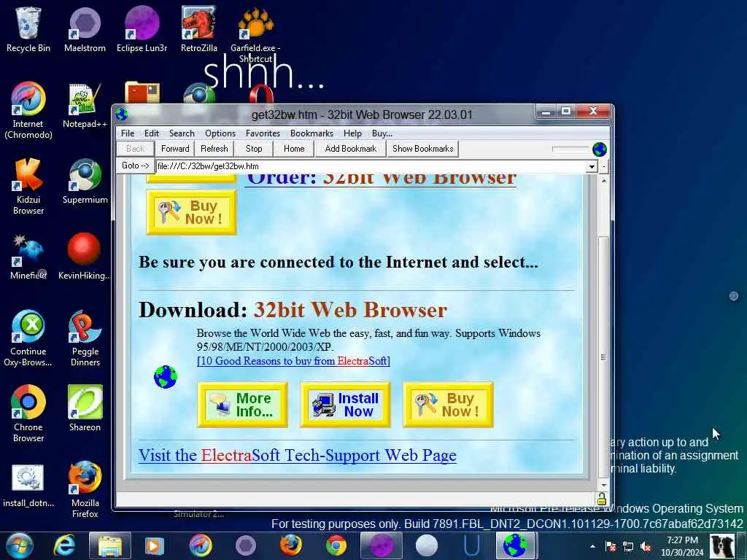This screenshot has width=747, height=560.
Task: Go to Home page button
Action: (294, 149)
